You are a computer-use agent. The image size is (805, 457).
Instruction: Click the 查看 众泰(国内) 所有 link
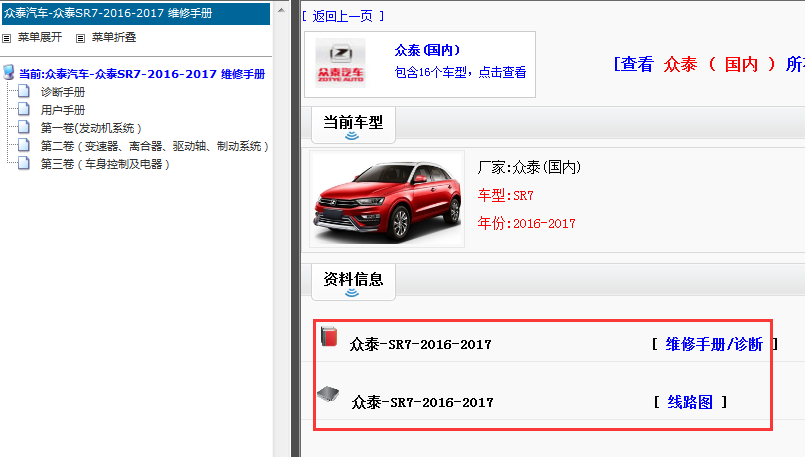pos(709,64)
